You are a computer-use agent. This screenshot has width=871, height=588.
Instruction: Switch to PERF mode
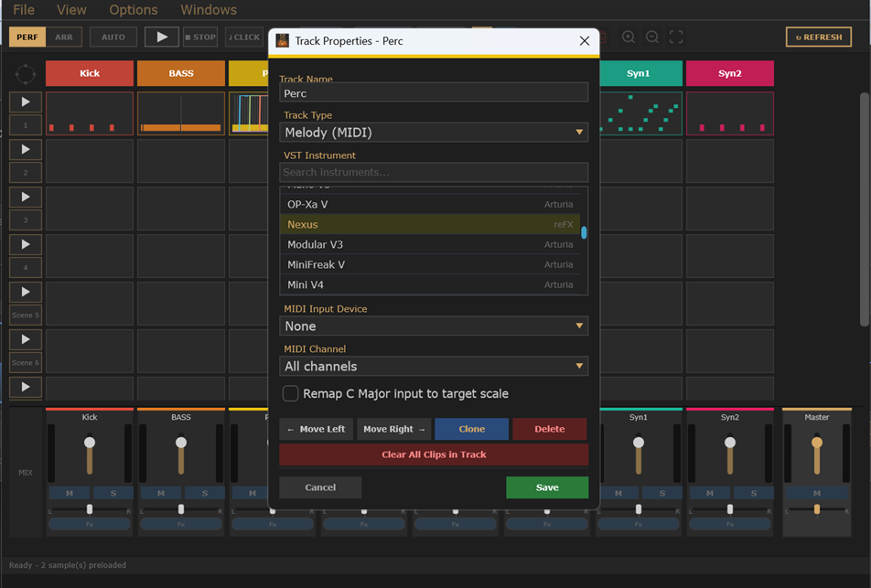(x=27, y=37)
